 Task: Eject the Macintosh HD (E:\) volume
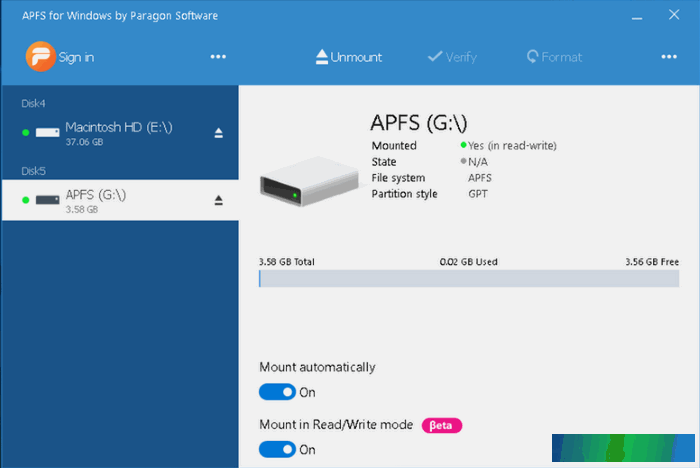point(218,133)
